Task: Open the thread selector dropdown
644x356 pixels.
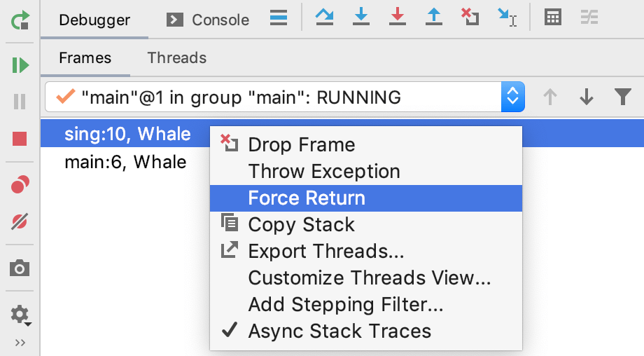Action: pyautogui.click(x=512, y=97)
